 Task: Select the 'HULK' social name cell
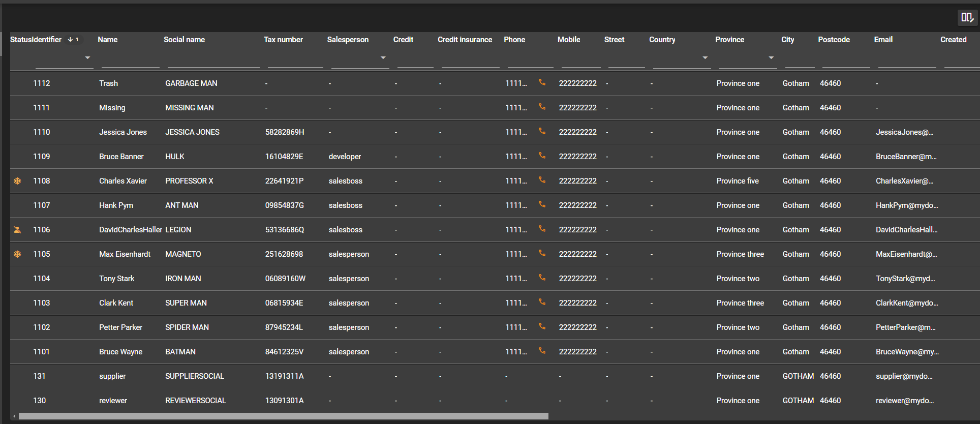(x=175, y=157)
